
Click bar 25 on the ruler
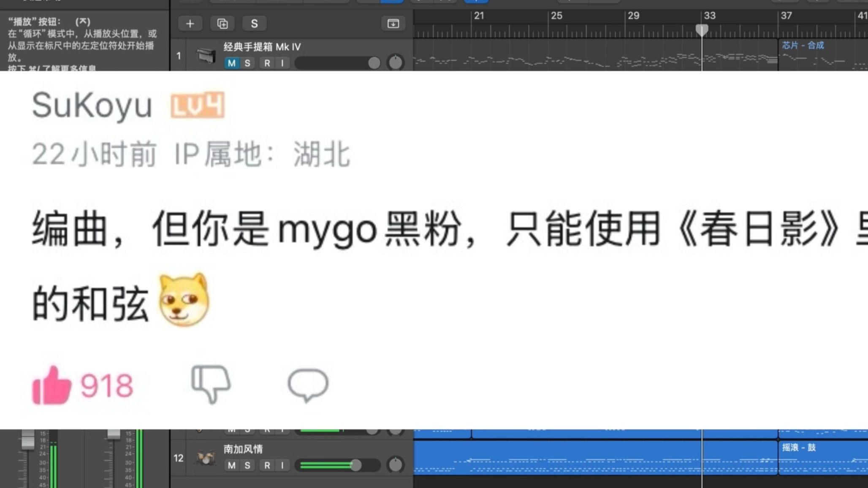tap(556, 16)
